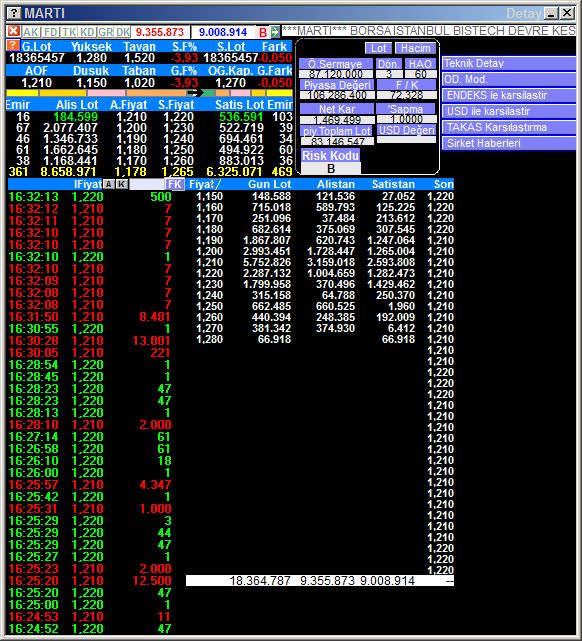Viewport: 582px width, 641px height.
Task: Open the KD toolbar button
Action: pyautogui.click(x=87, y=32)
